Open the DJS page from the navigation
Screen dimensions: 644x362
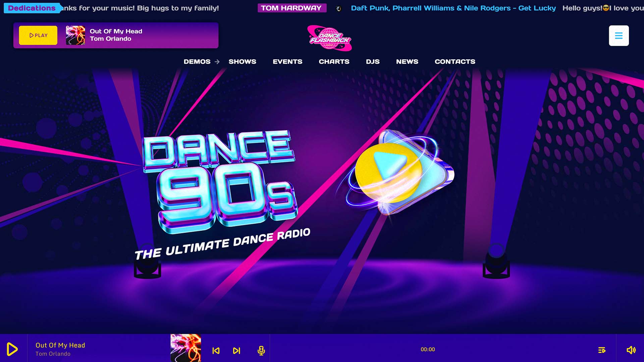click(373, 62)
